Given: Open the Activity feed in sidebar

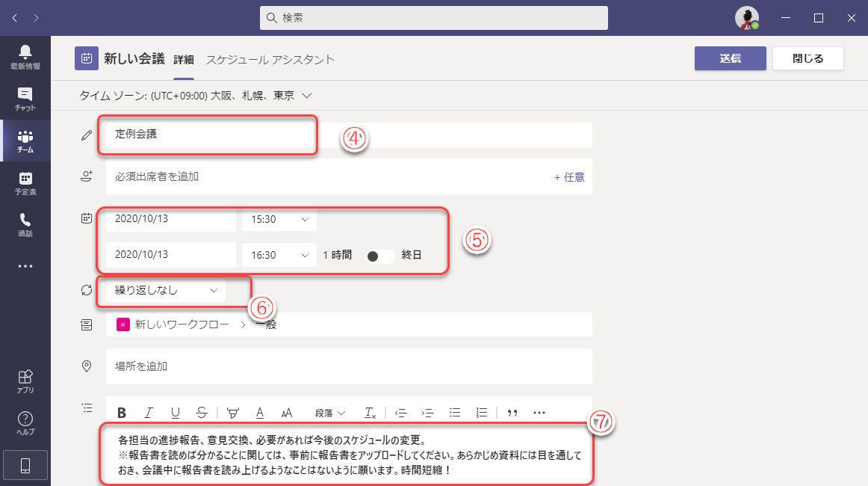Looking at the screenshot, I should (x=25, y=57).
